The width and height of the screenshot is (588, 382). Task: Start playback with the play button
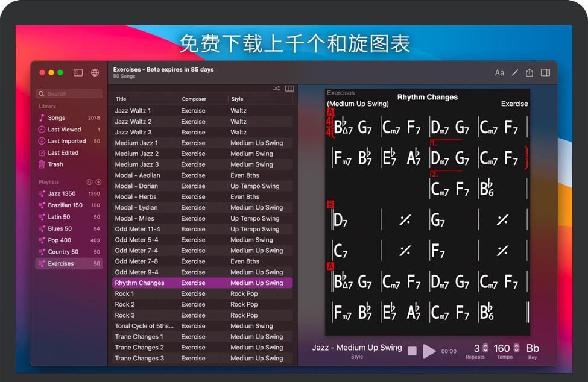pyautogui.click(x=429, y=351)
